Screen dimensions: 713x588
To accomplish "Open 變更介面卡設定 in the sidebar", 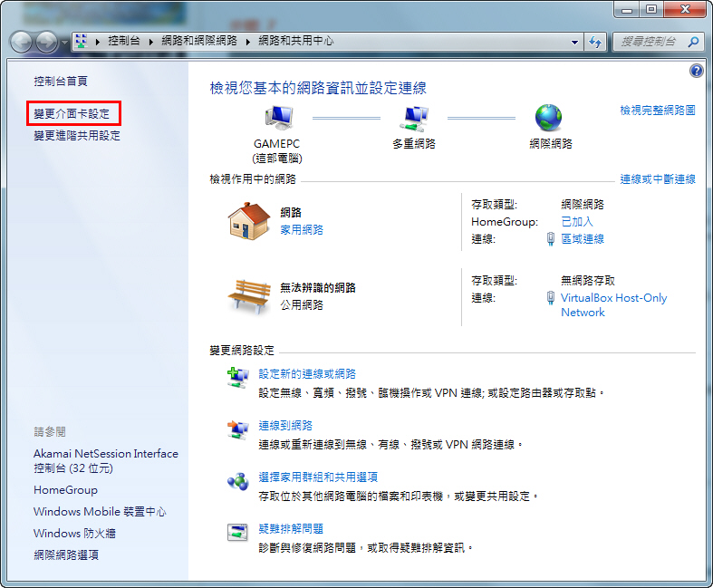I will pyautogui.click(x=71, y=114).
